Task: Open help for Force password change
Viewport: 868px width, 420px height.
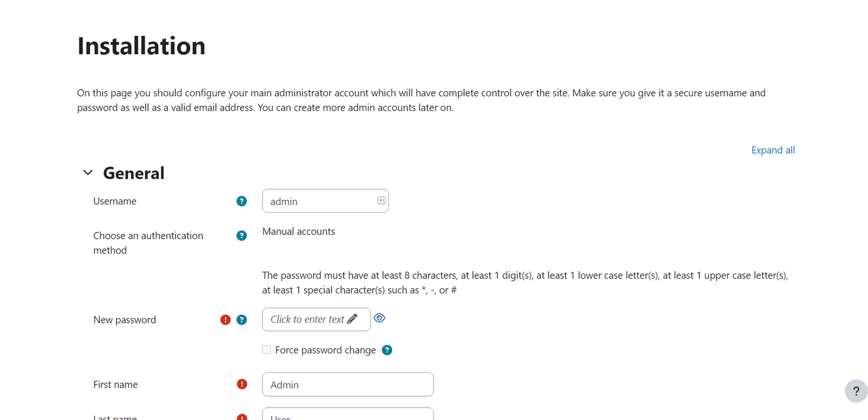Action: pos(387,350)
